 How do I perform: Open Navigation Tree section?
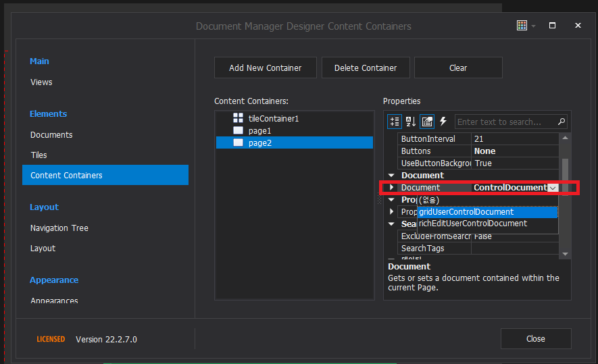[x=59, y=228]
